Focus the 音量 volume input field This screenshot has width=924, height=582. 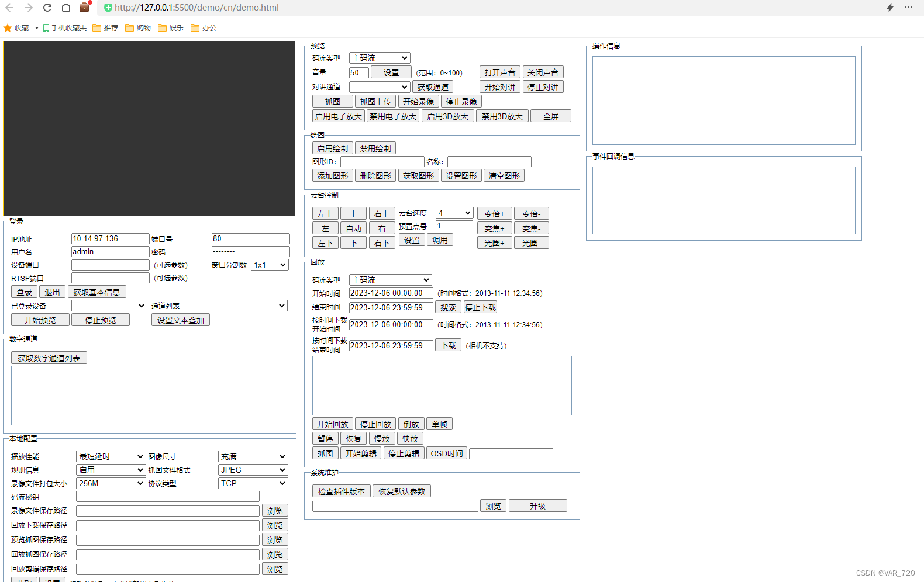[x=358, y=72]
